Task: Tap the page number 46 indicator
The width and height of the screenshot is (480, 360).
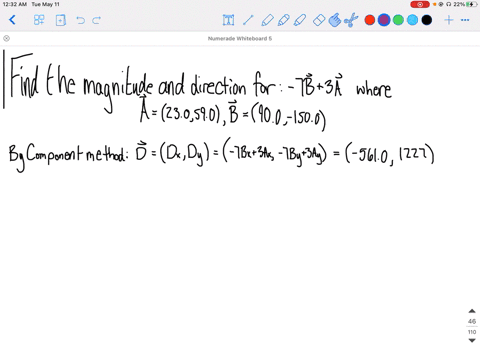Action: [472, 321]
